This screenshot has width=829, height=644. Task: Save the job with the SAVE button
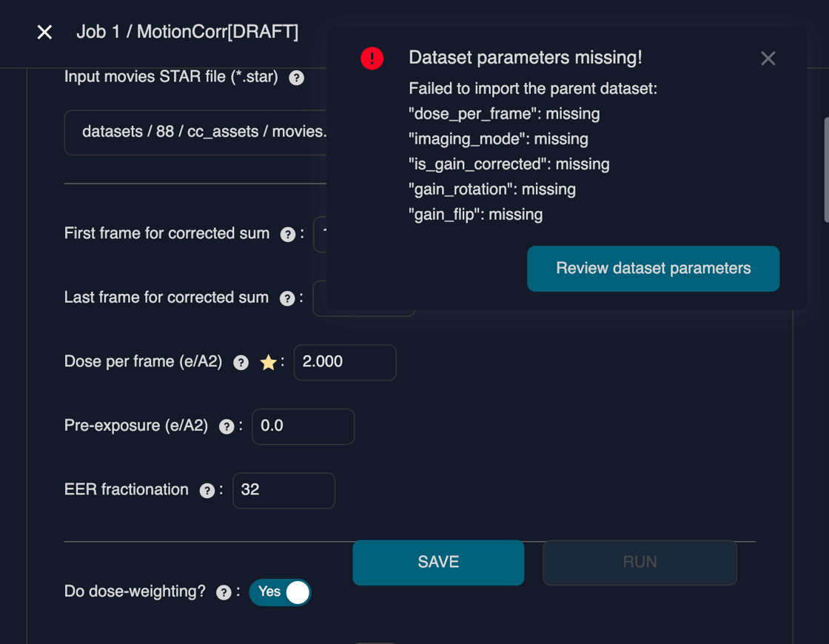click(x=438, y=563)
